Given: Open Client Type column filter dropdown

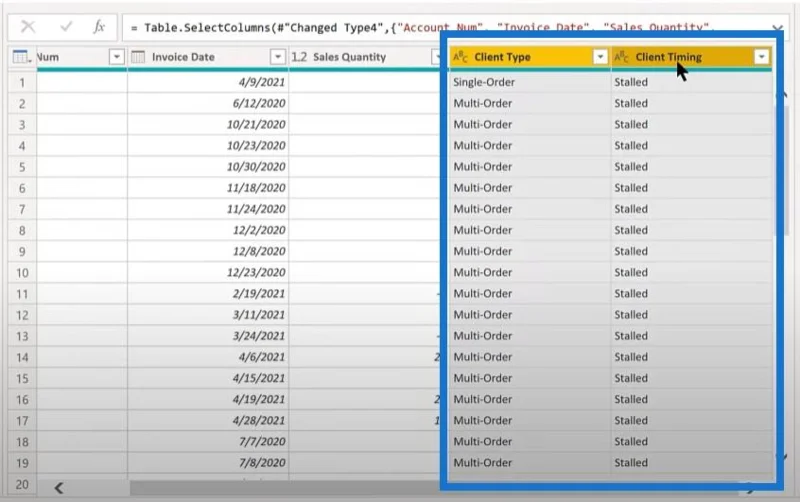Looking at the screenshot, I should (600, 57).
